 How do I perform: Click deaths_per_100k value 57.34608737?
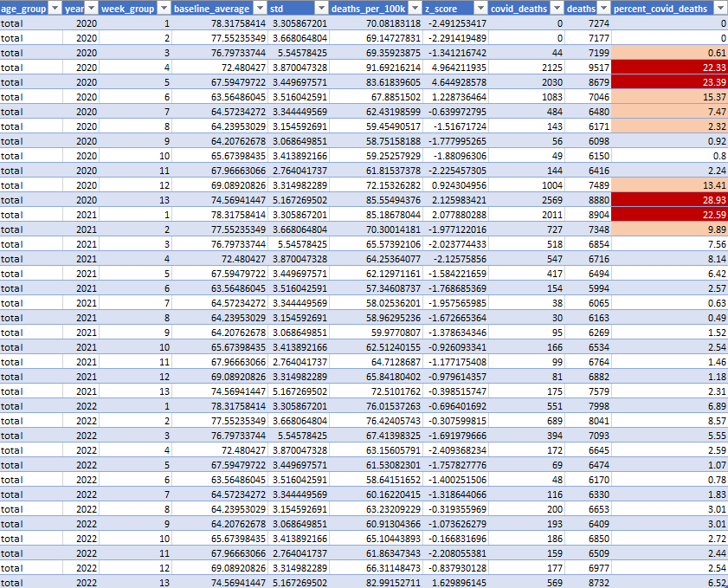coord(393,288)
